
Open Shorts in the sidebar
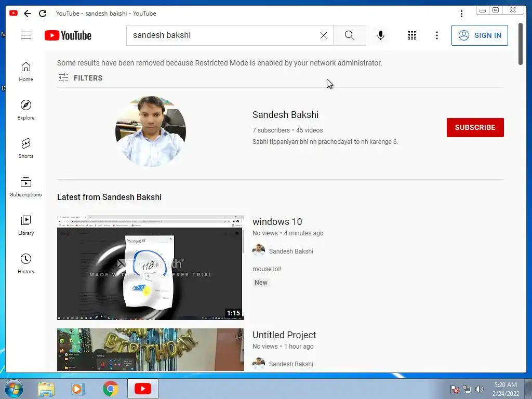coord(26,149)
